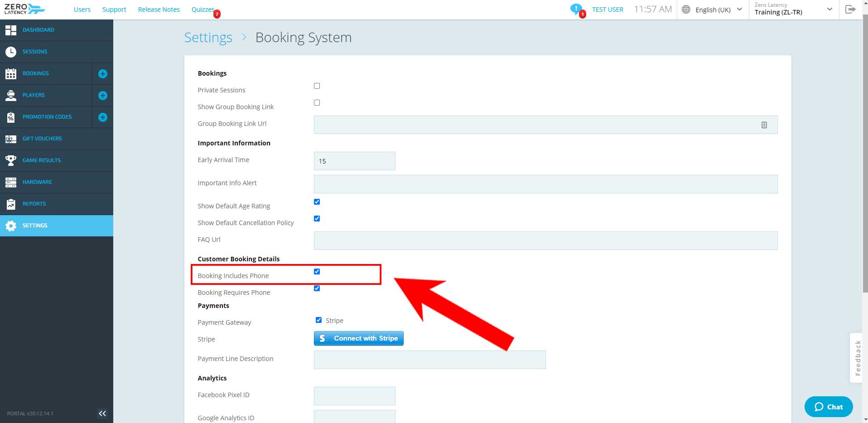Click the Gift Vouchers icon
Viewport: 868px width, 423px height.
[11, 139]
